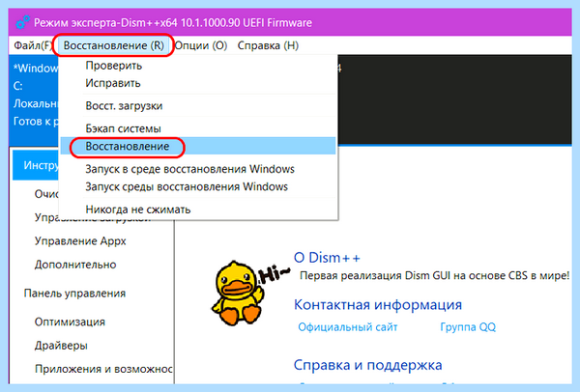Select the highlighted Восстановление menu entry

[198, 147]
